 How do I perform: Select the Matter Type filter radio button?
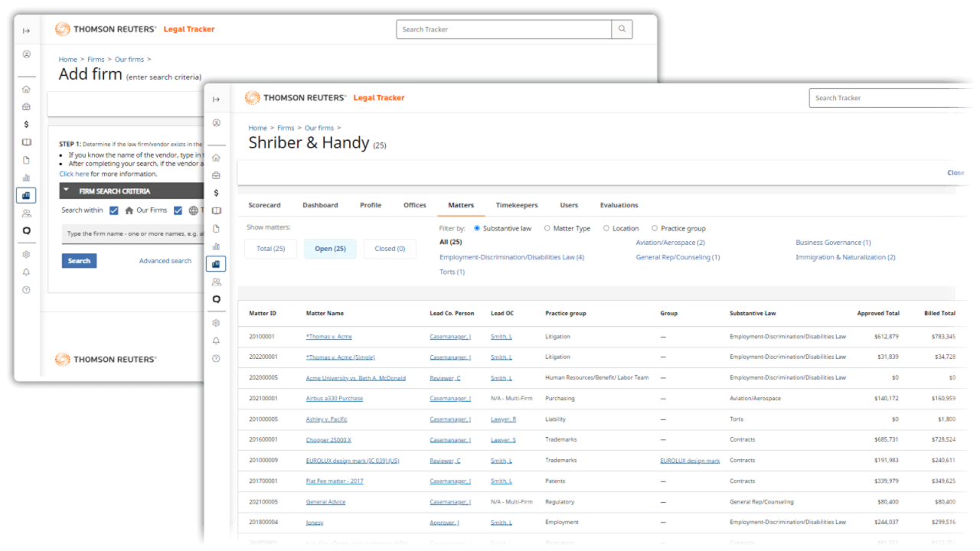(x=547, y=228)
